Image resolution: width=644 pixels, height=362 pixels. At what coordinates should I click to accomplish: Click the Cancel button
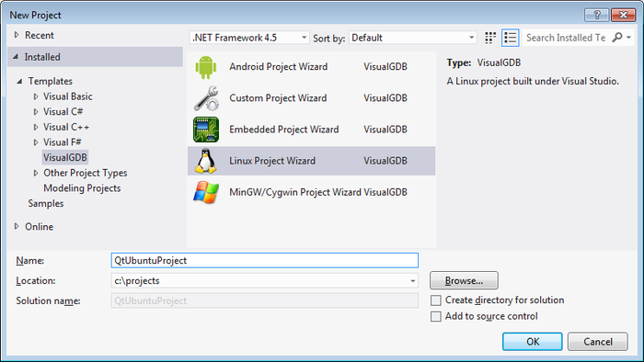(x=598, y=342)
